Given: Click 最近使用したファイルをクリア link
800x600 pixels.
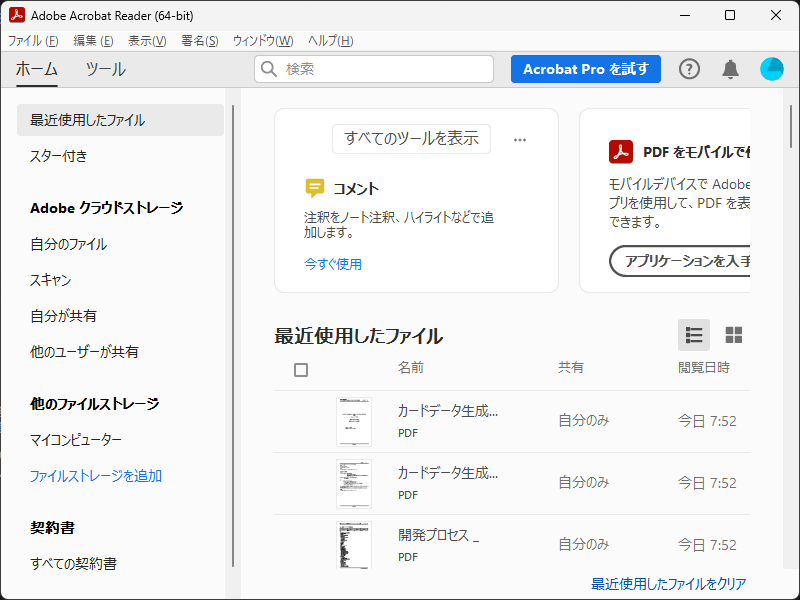Looking at the screenshot, I should [668, 584].
